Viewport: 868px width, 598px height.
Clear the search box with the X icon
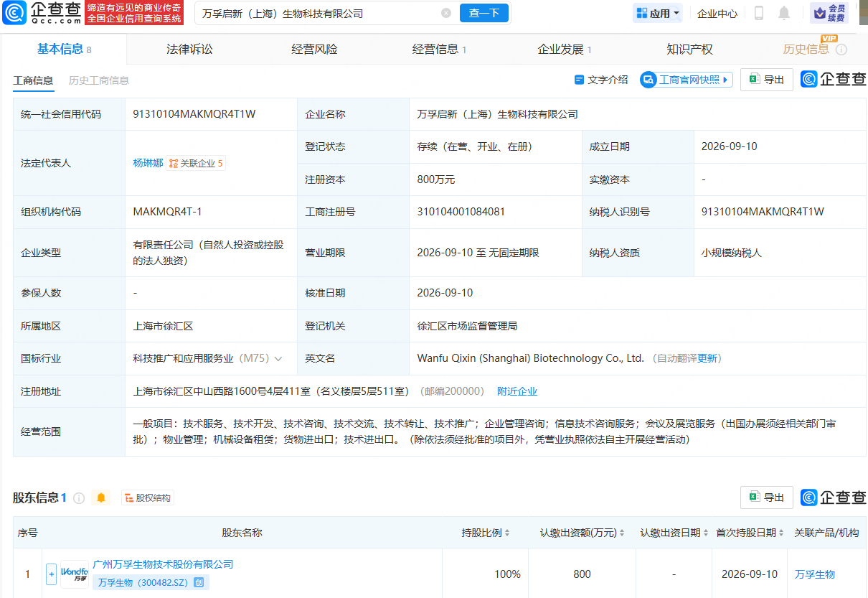(x=446, y=13)
